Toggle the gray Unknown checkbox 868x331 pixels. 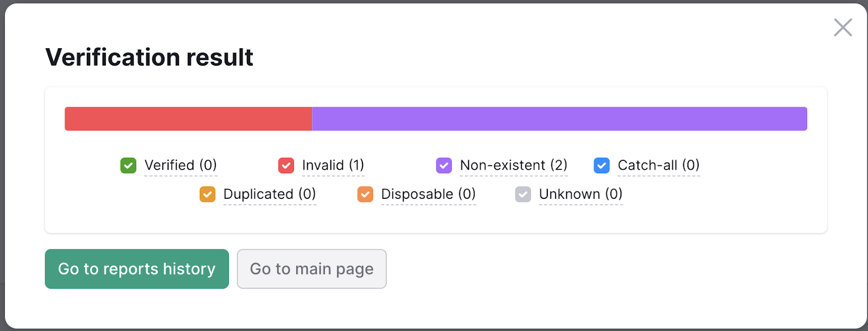click(523, 194)
